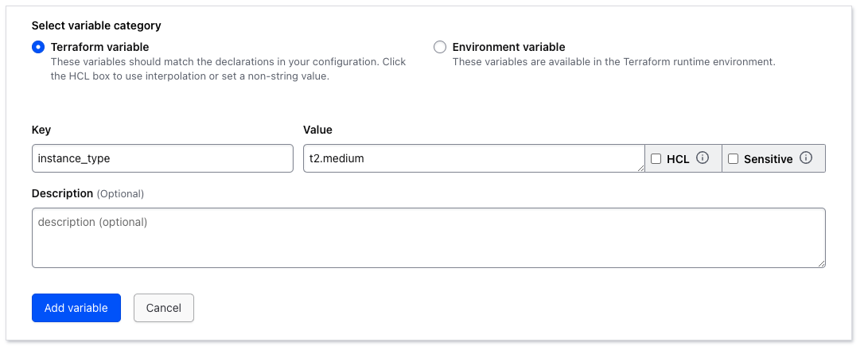This screenshot has height=354, width=868.
Task: Click the "Description" field label
Action: [x=62, y=193]
